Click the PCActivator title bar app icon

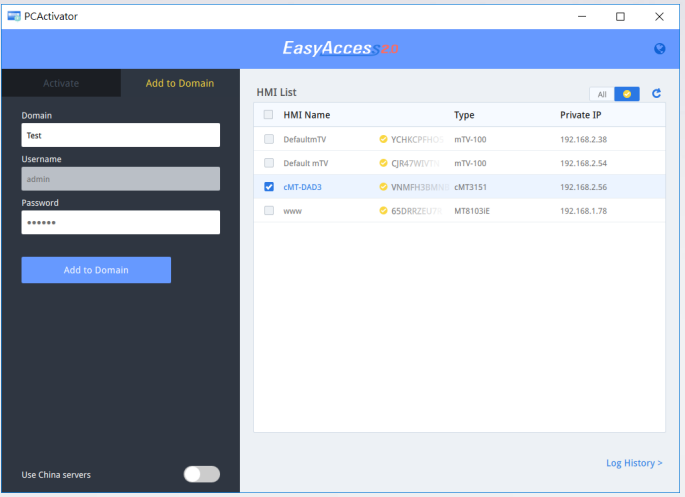pos(14,17)
